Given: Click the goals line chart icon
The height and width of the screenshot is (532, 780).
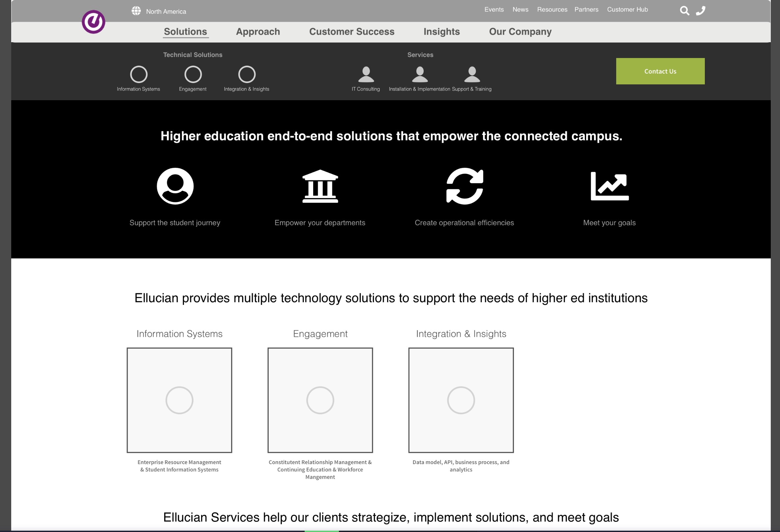Looking at the screenshot, I should pyautogui.click(x=610, y=186).
